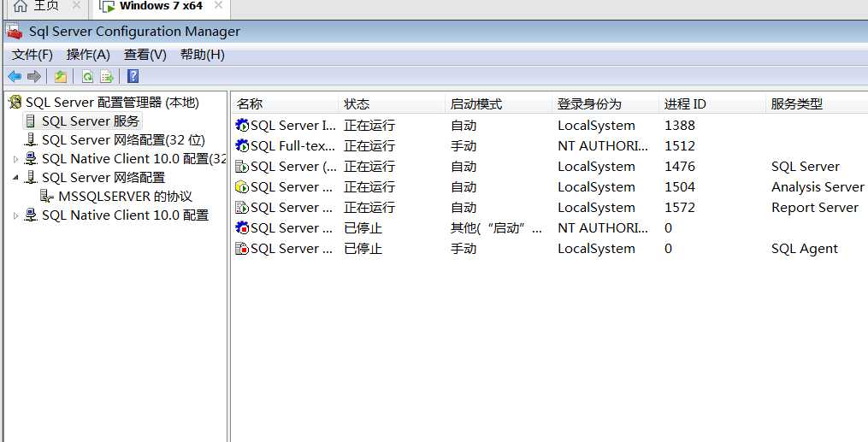Viewport: 868px width, 442px height.
Task: Click the Up one level folder icon
Action: [61, 76]
